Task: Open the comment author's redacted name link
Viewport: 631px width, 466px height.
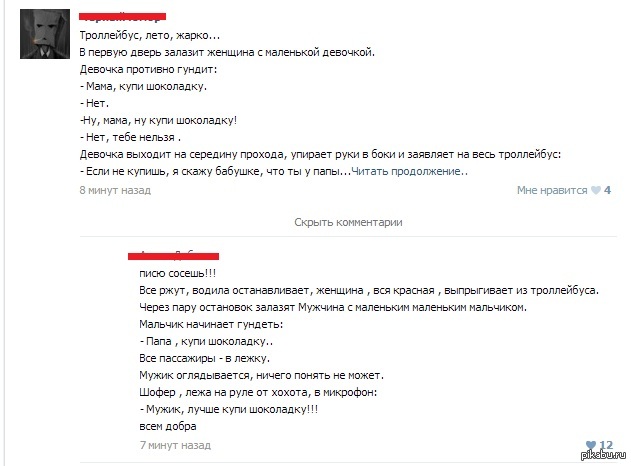Action: (178, 256)
